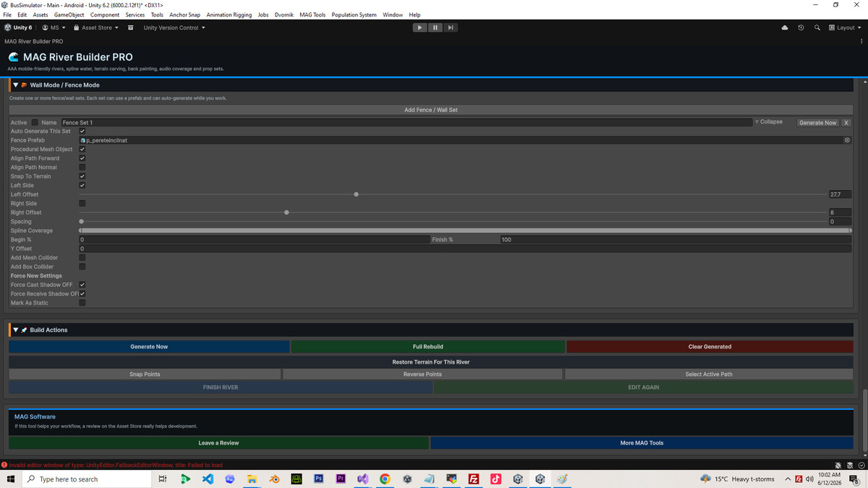Open the MAG Tools menu
This screenshot has height=488, width=868.
pos(312,14)
